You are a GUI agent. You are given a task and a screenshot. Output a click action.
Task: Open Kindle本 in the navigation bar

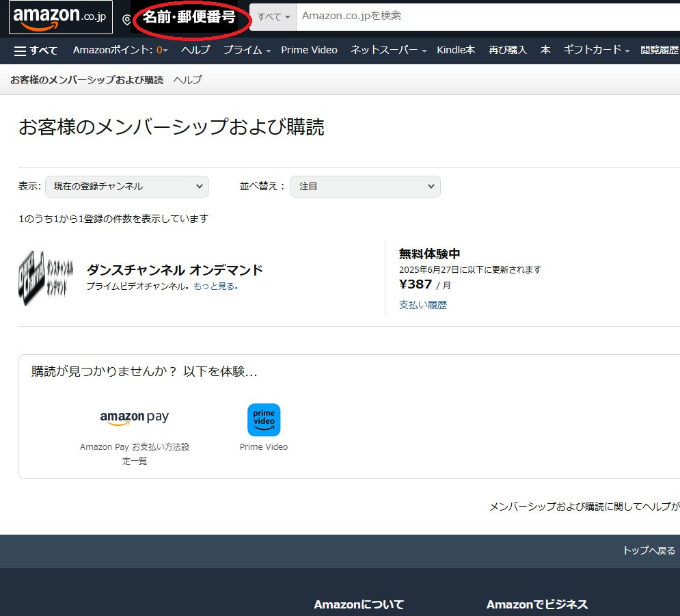(456, 50)
